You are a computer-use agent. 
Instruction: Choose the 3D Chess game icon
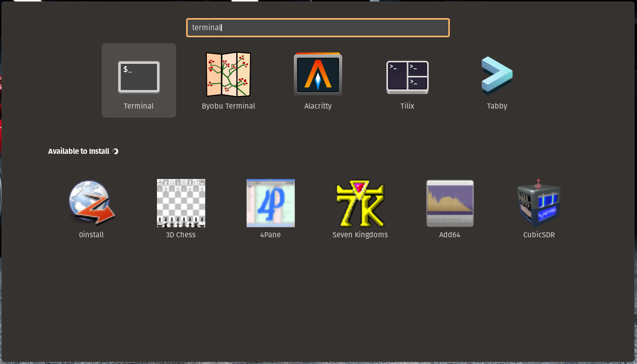click(181, 203)
